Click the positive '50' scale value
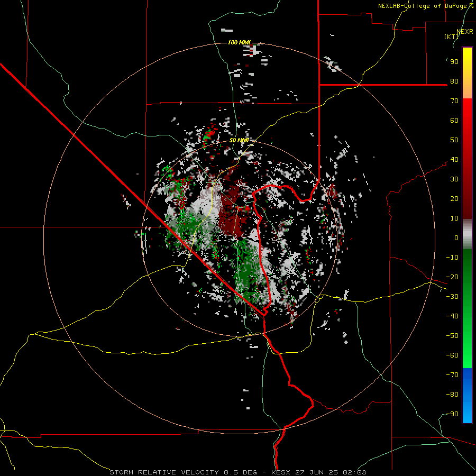The image size is (476, 476). point(454,140)
